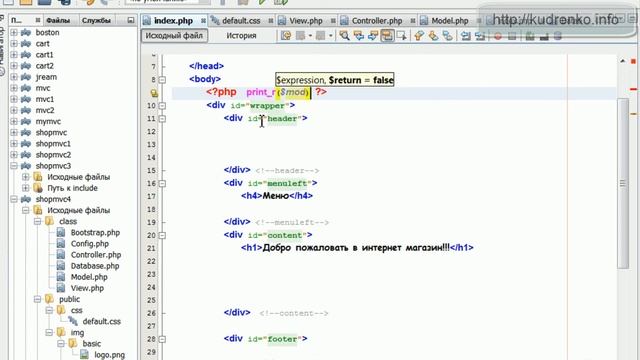The image size is (640, 360).
Task: Click the editor scroll up arrow
Action: click(622, 61)
